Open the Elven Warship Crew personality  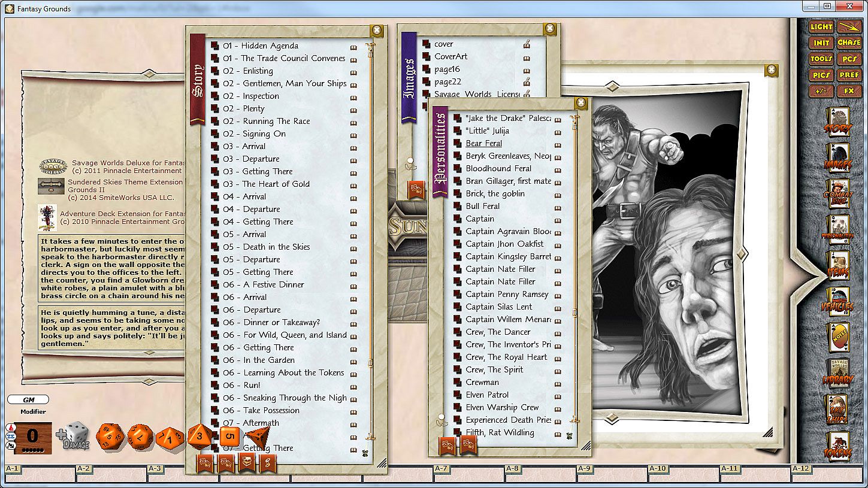click(502, 408)
